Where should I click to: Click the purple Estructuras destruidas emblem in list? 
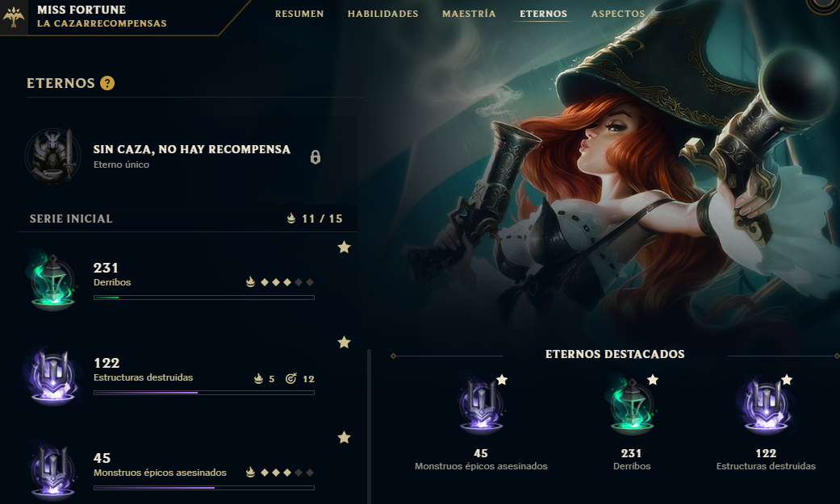click(x=52, y=376)
